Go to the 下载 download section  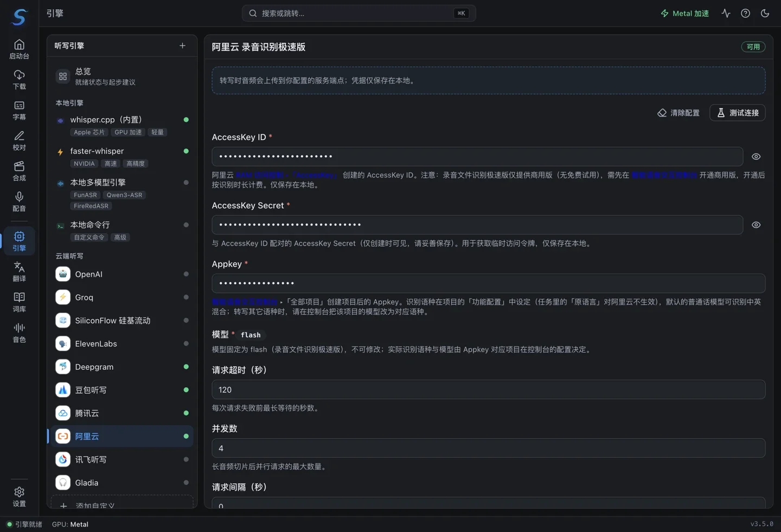coord(19,80)
